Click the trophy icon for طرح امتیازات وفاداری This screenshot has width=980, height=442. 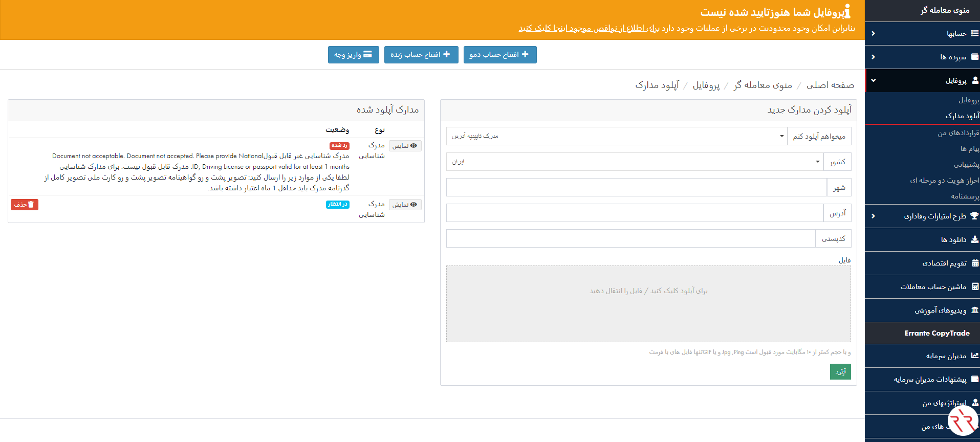[x=974, y=216]
